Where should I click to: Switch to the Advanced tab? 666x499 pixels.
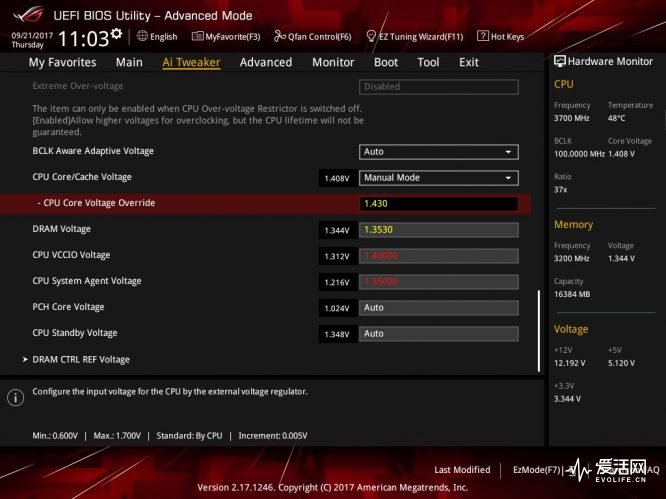click(x=265, y=62)
